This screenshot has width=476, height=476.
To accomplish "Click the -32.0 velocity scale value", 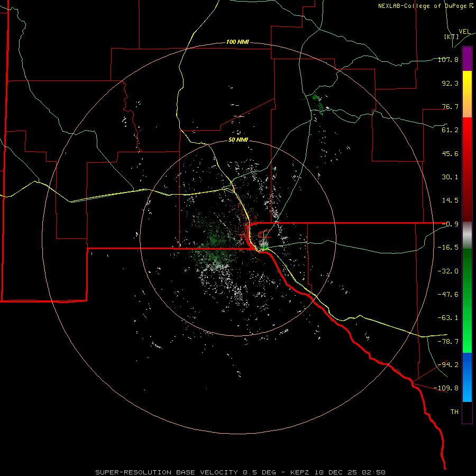I will tap(448, 271).
